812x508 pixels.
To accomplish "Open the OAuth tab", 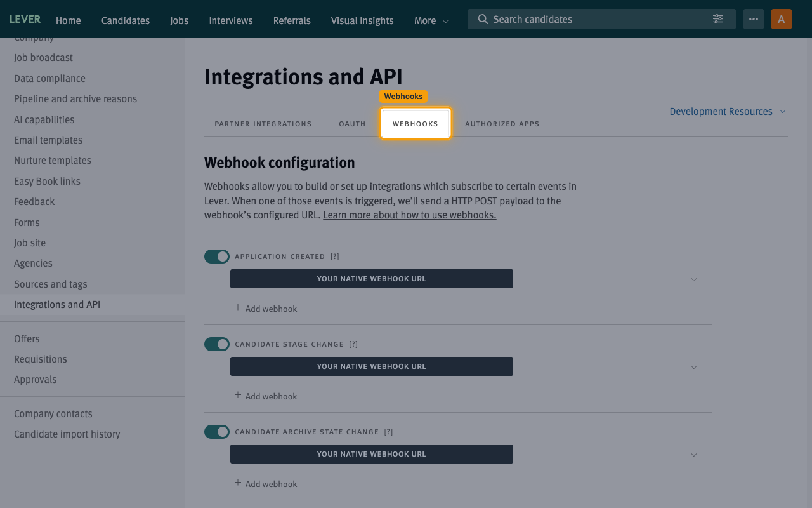I will 352,124.
